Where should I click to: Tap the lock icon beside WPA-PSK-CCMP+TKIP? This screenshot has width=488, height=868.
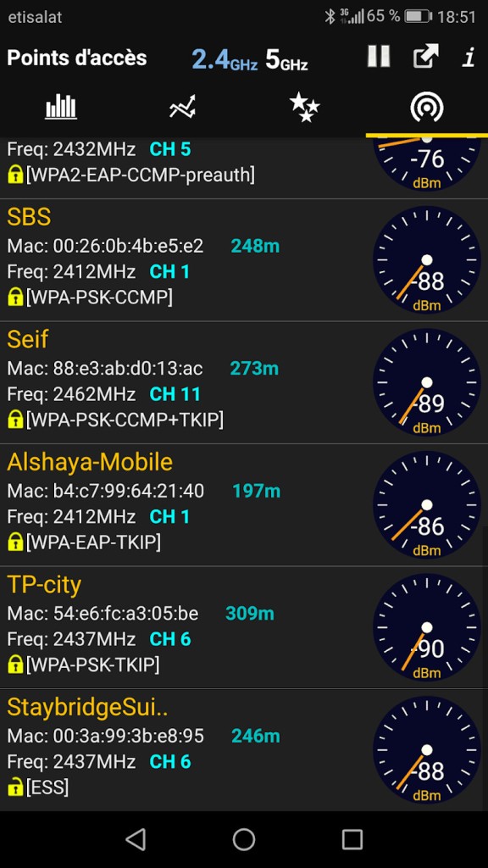(15, 420)
